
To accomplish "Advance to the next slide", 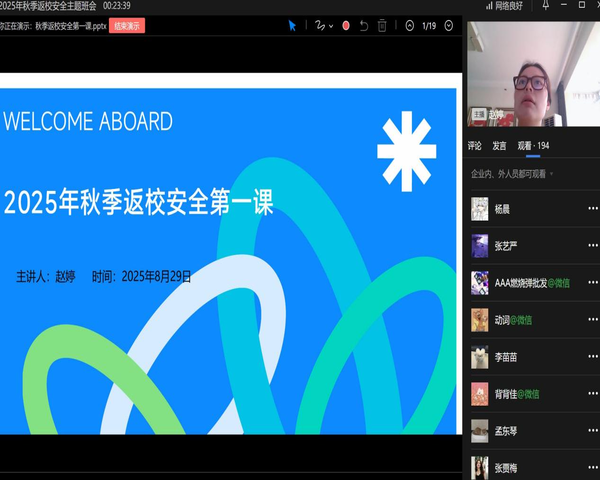I will click(449, 26).
